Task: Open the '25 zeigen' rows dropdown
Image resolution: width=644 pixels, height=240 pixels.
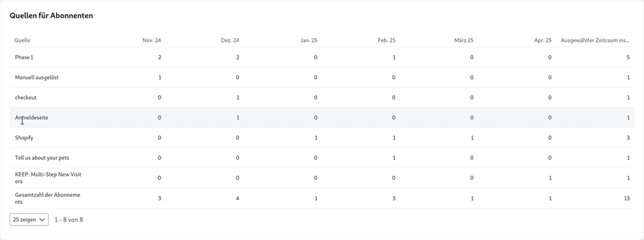Action: click(29, 219)
